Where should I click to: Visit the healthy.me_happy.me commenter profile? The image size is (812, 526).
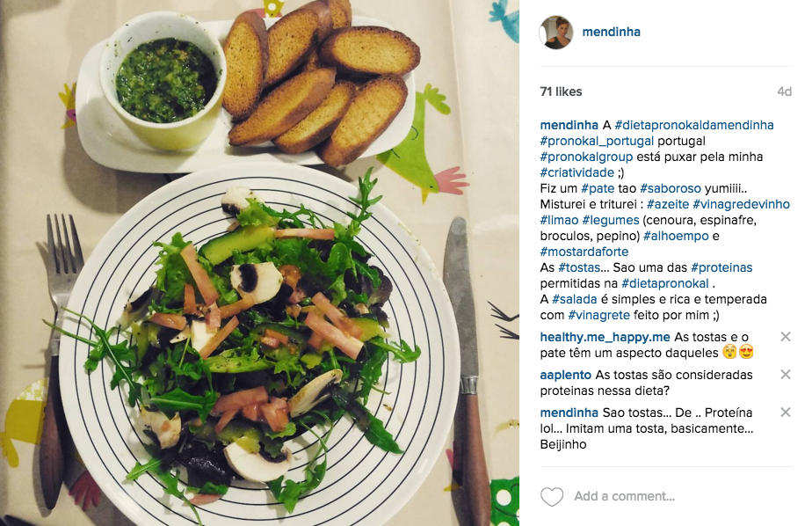605,337
